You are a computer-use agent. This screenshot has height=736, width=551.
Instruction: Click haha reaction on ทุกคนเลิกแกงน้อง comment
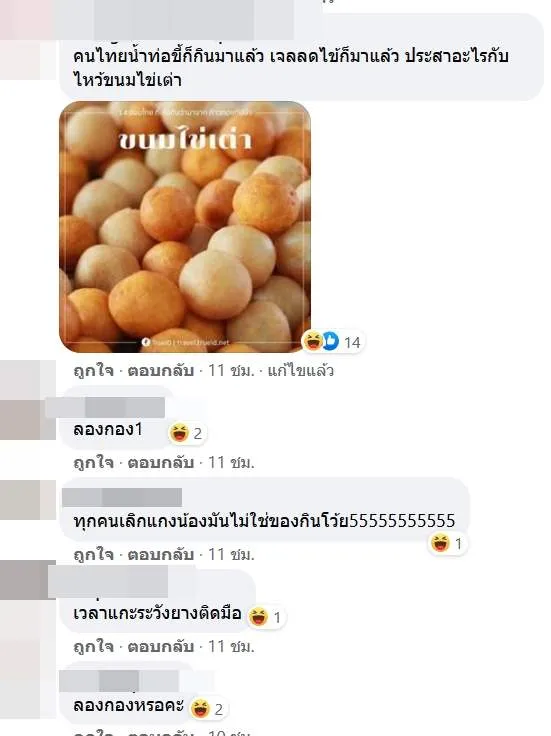point(447,543)
